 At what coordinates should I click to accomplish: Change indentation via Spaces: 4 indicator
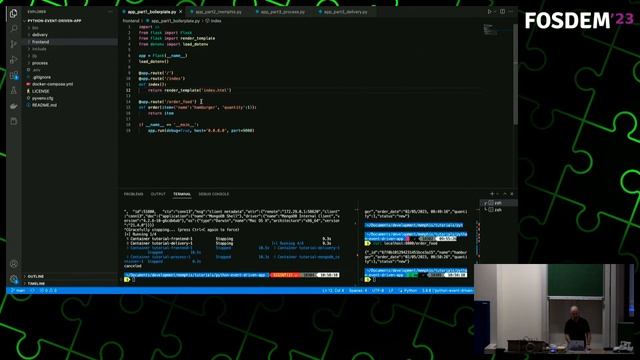point(358,291)
